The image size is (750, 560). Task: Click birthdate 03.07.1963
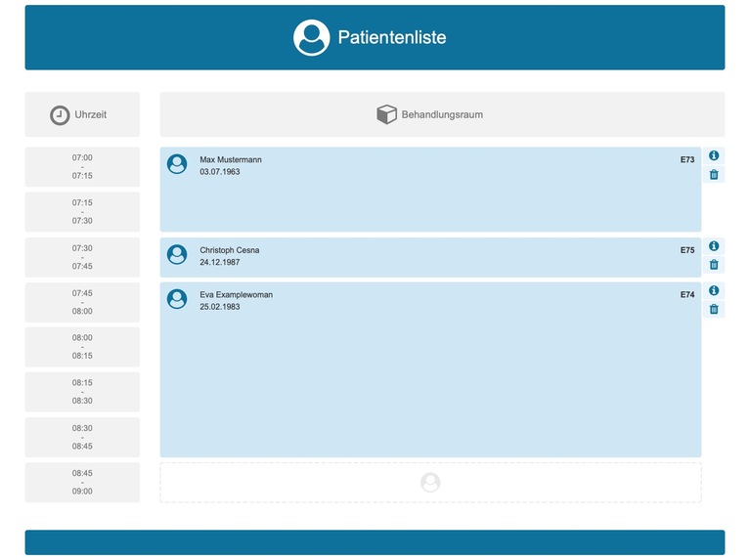tap(220, 172)
